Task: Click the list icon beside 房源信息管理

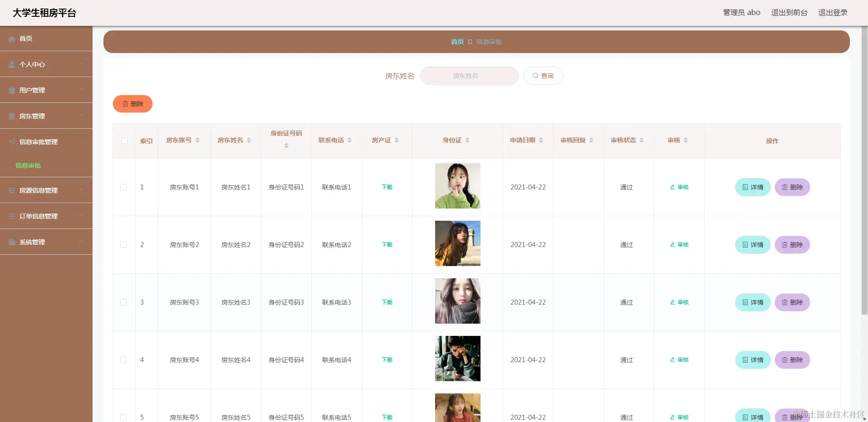Action: 12,191
